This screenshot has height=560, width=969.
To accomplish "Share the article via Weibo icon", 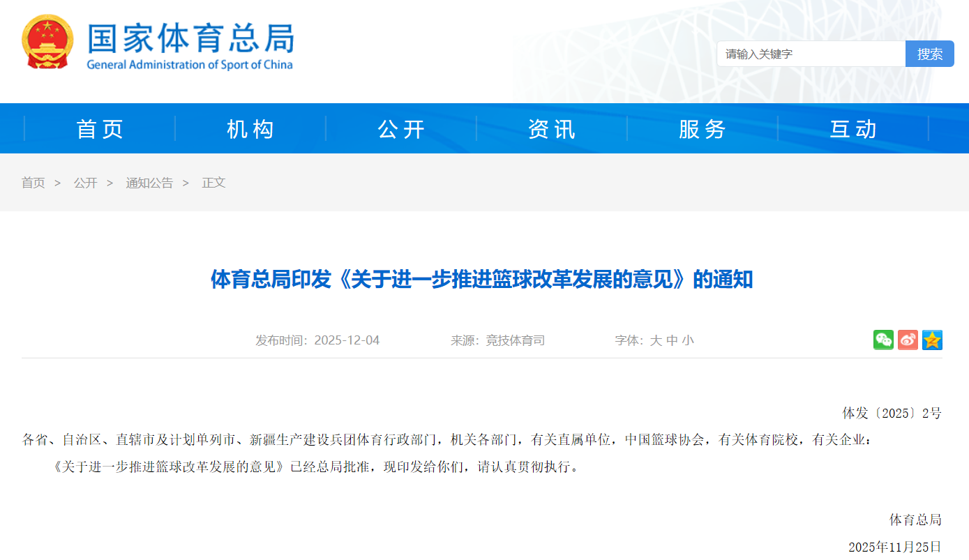I will tap(908, 340).
